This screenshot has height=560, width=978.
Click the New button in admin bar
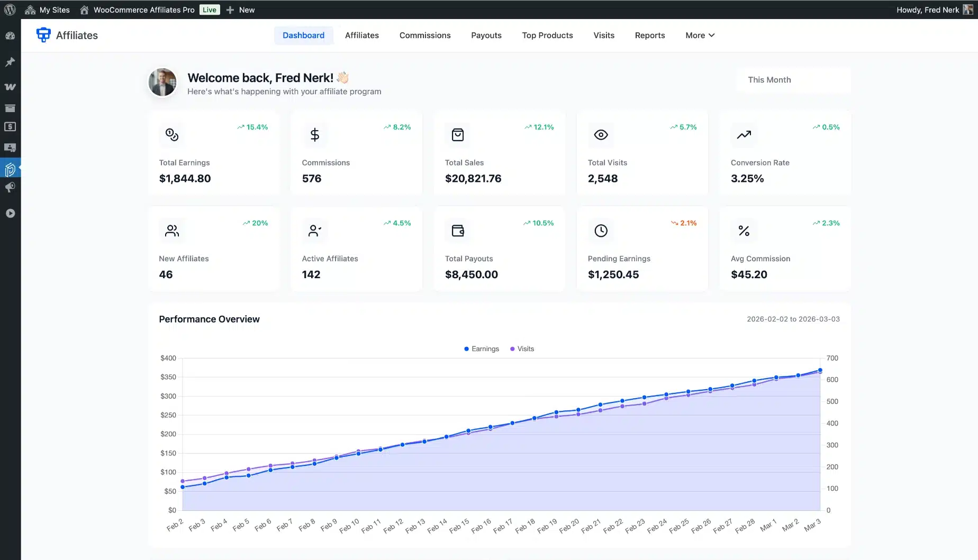click(241, 10)
